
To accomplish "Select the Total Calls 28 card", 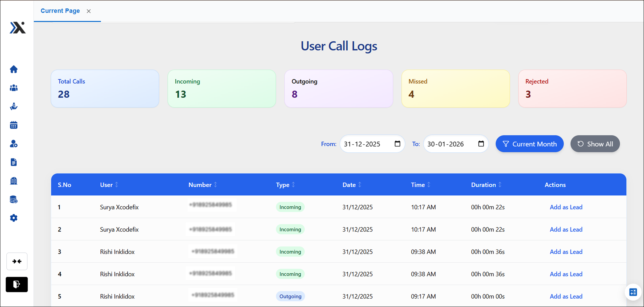I will click(105, 89).
